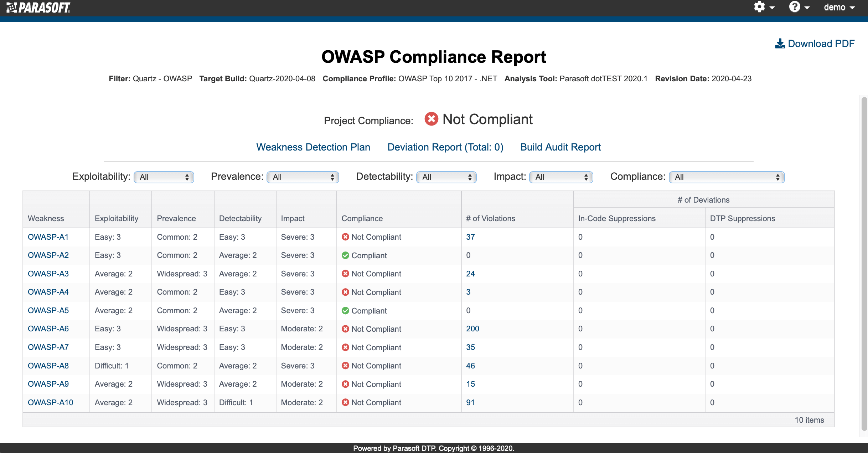The image size is (868, 453).
Task: Open the OWASP-A2 weakness link
Action: pos(48,255)
